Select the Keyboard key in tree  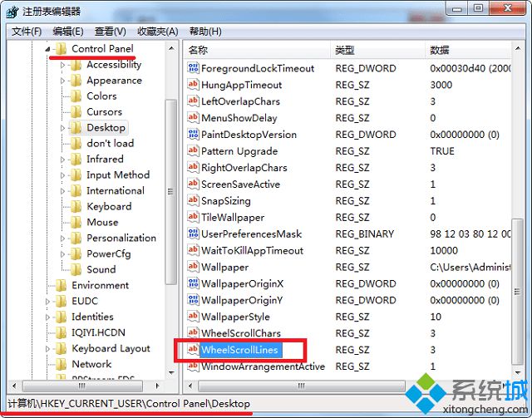click(109, 207)
